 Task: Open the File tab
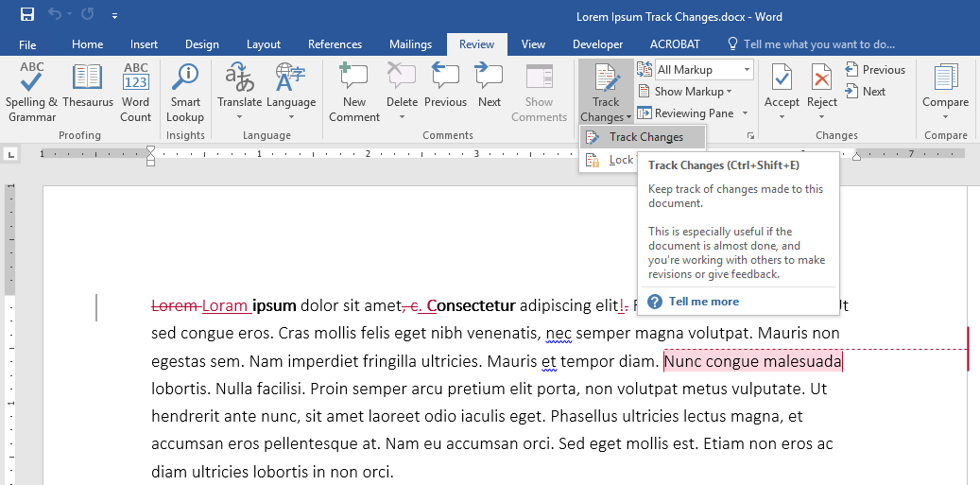pos(27,44)
